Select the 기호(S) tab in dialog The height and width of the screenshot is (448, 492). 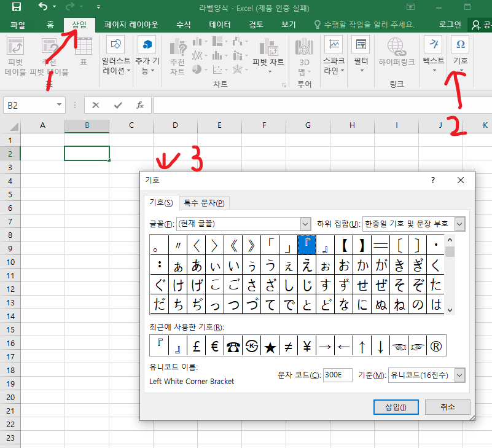[162, 203]
